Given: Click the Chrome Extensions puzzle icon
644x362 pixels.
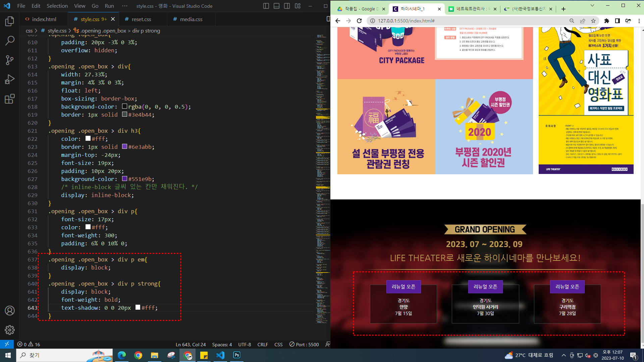Looking at the screenshot, I should point(606,21).
